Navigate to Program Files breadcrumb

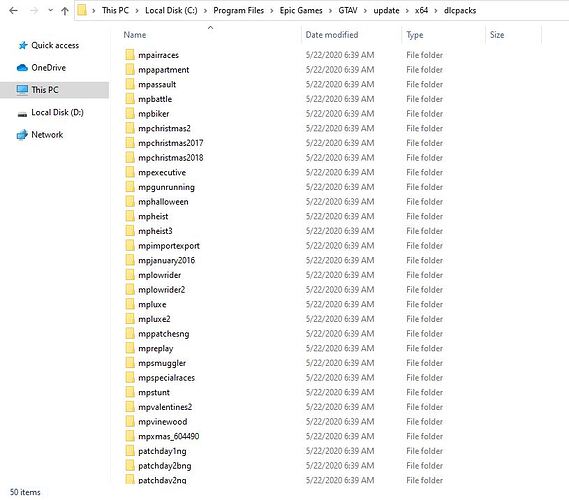pyautogui.click(x=238, y=10)
